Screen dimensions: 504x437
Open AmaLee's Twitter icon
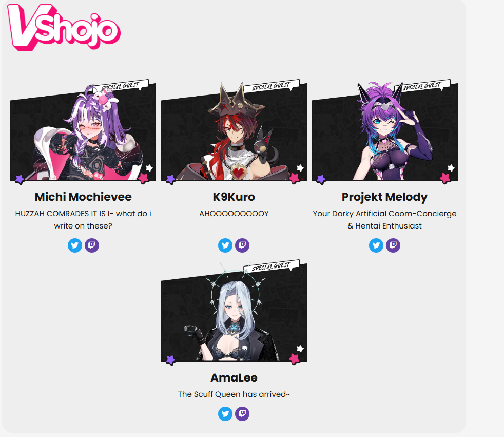(225, 413)
